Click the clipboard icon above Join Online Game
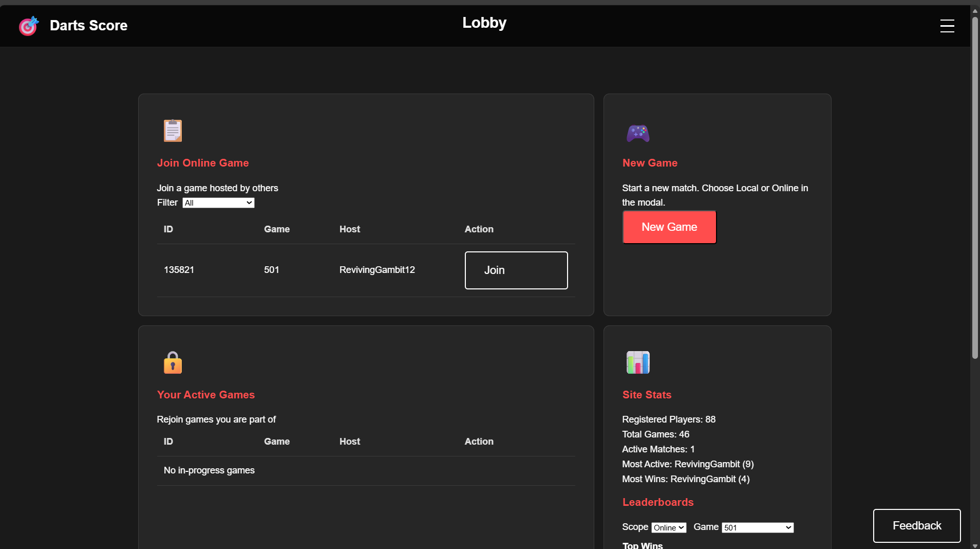Screen dimensions: 980x549 tap(173, 131)
